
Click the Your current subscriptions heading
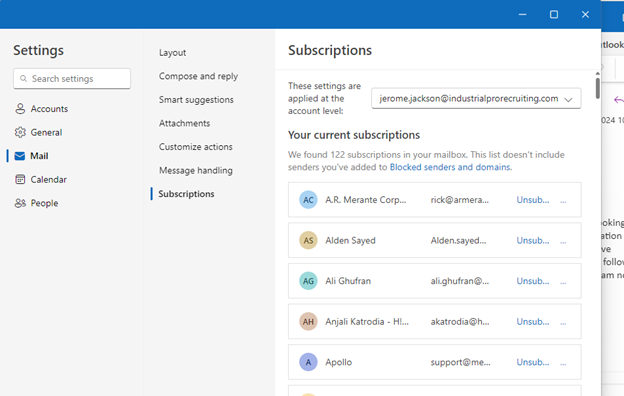coord(354,135)
